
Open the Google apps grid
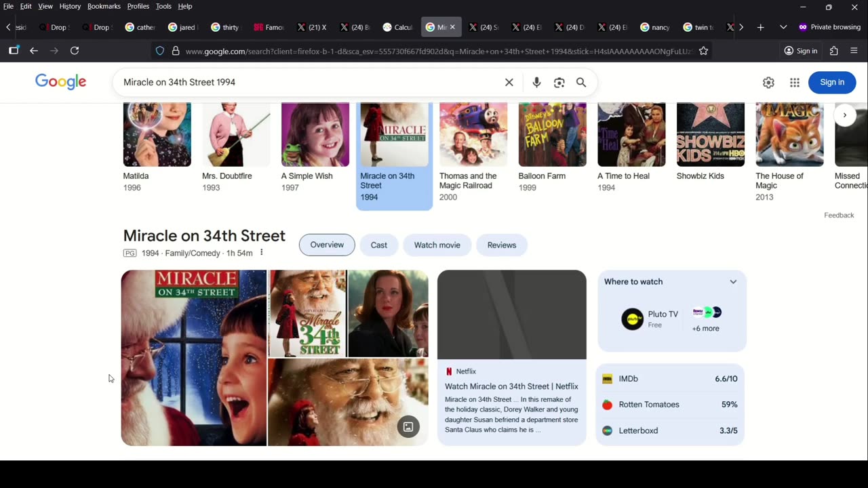795,82
